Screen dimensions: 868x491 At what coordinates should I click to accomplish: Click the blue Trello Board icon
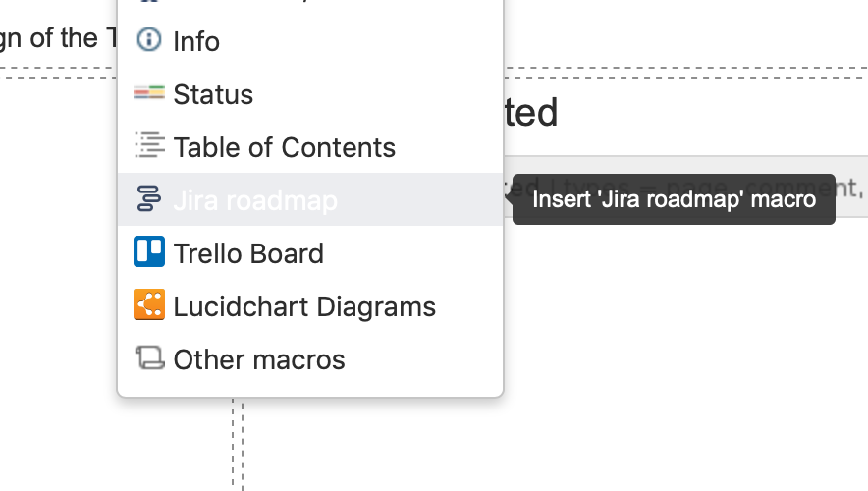(149, 251)
